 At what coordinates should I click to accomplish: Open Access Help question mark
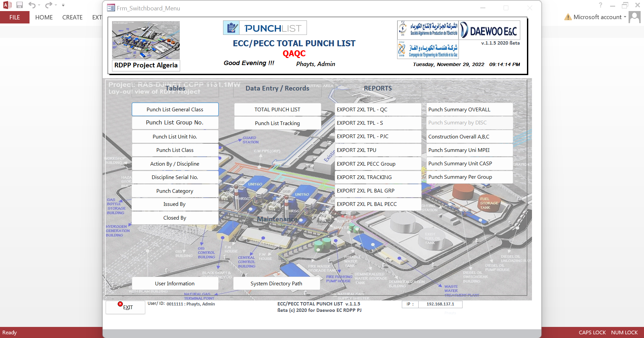pos(600,5)
